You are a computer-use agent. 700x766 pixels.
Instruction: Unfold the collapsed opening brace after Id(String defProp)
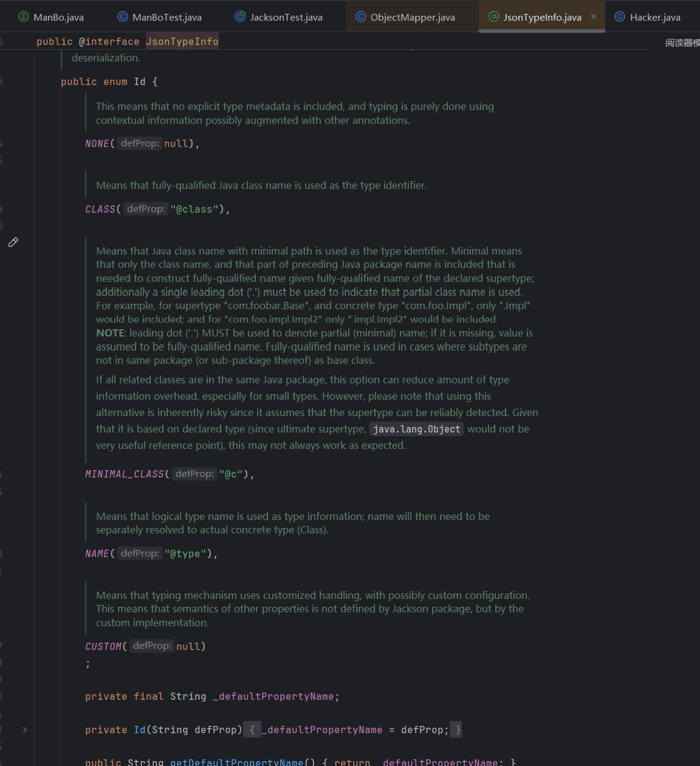coord(252,730)
